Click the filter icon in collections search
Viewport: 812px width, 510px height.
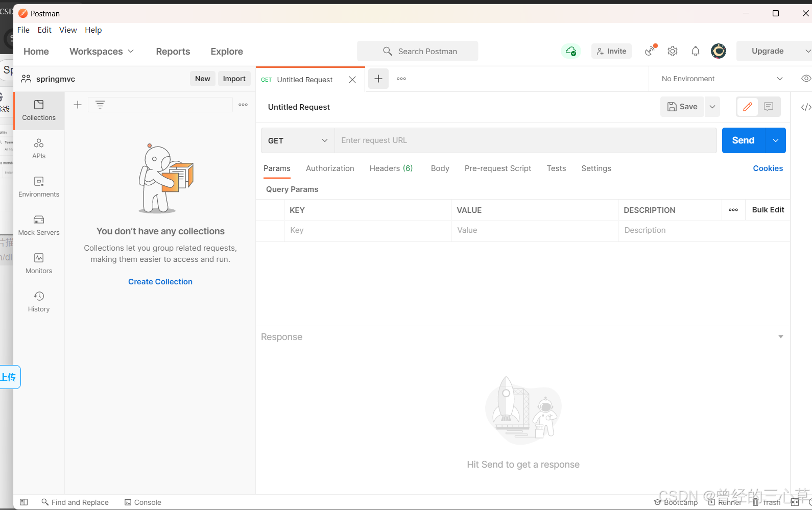[x=100, y=105]
